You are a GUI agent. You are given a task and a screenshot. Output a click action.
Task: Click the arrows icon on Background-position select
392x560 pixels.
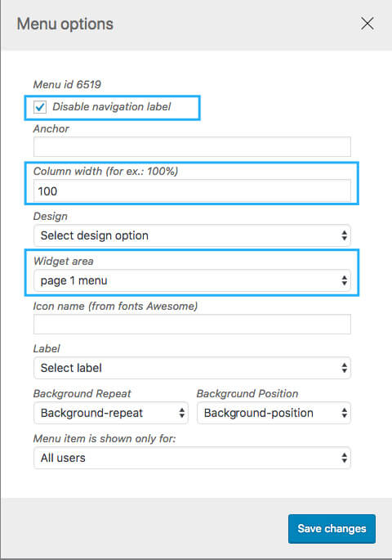coord(344,413)
